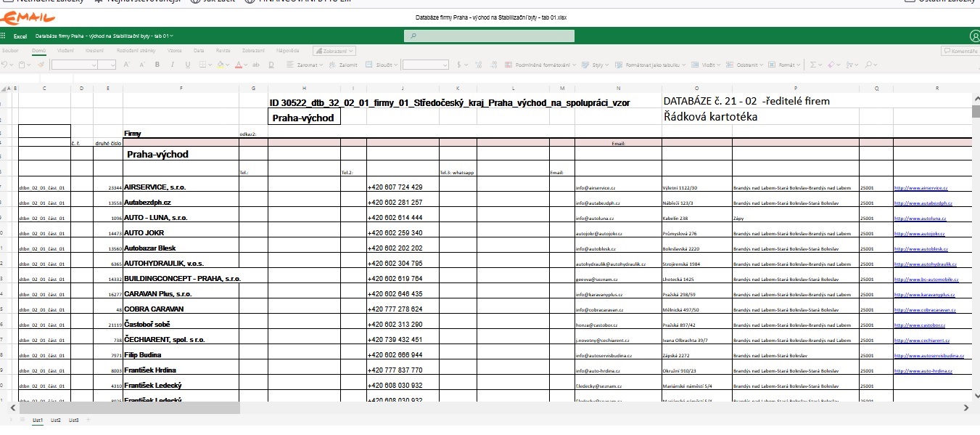
Task: Click the clipboard Paste icon
Action: [x=22, y=65]
